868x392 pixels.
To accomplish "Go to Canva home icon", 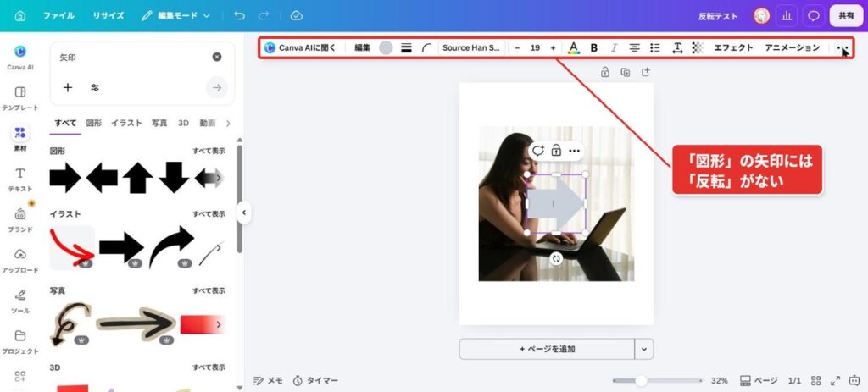I will (x=20, y=16).
